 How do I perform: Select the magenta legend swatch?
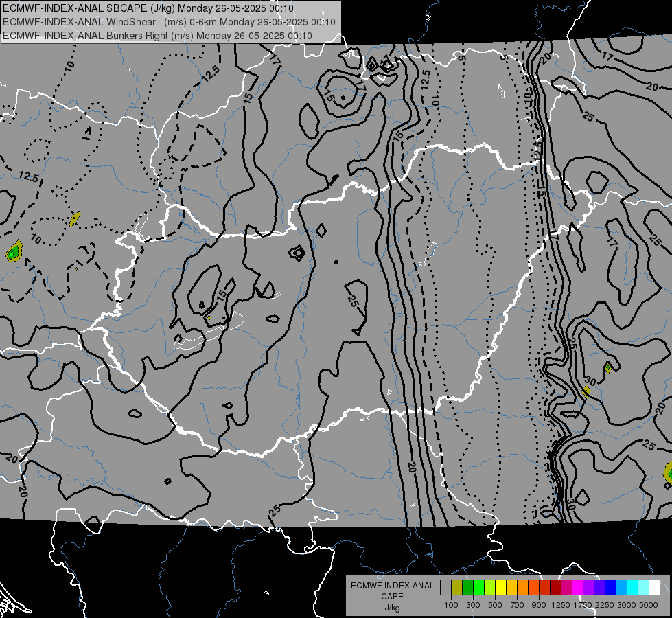[x=578, y=588]
